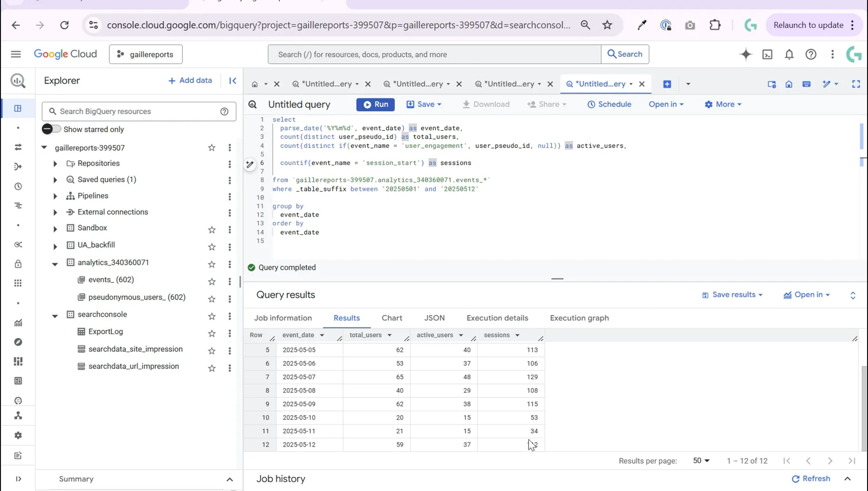Open BigQuery Studio sidebar icon
This screenshot has width=868, height=491.
[18, 108]
